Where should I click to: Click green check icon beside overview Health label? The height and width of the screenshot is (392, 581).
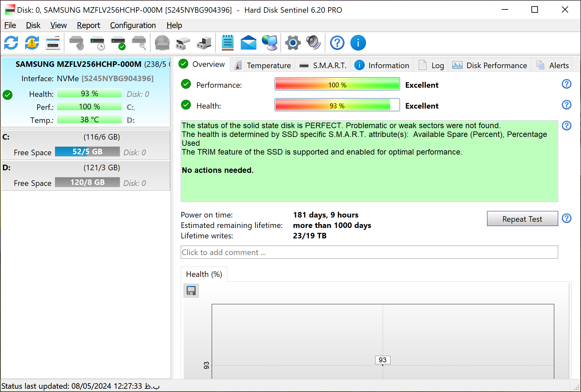point(186,105)
